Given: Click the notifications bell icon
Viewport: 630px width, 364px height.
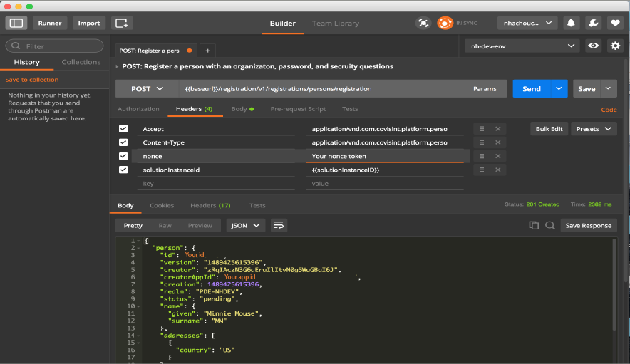Looking at the screenshot, I should [x=571, y=23].
